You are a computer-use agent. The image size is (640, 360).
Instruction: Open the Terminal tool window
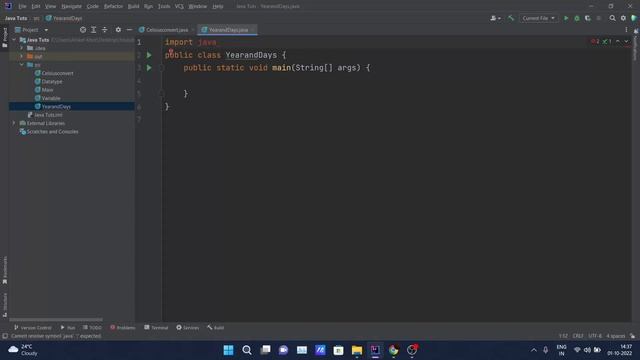tap(156, 328)
